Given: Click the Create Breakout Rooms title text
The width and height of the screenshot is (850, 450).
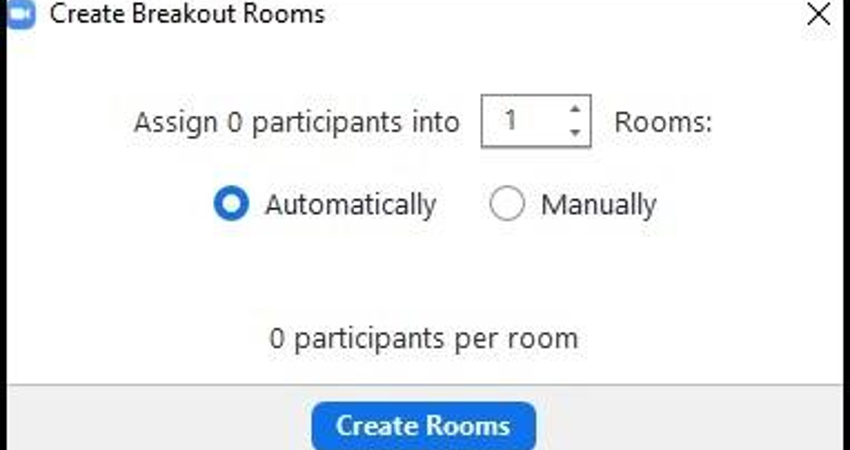Looking at the screenshot, I should [x=187, y=14].
